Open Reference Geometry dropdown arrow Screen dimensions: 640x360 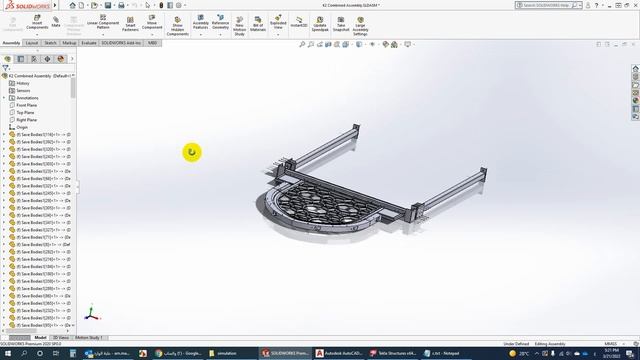pyautogui.click(x=220, y=35)
